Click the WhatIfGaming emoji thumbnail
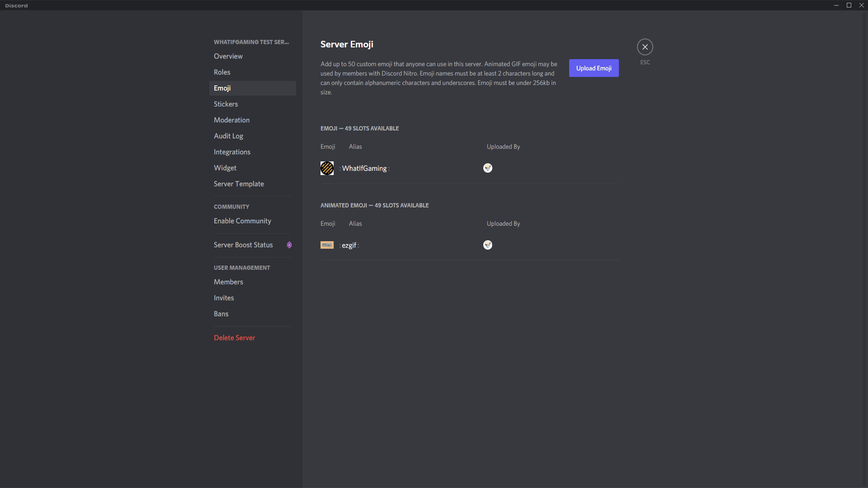868x488 pixels. click(327, 168)
